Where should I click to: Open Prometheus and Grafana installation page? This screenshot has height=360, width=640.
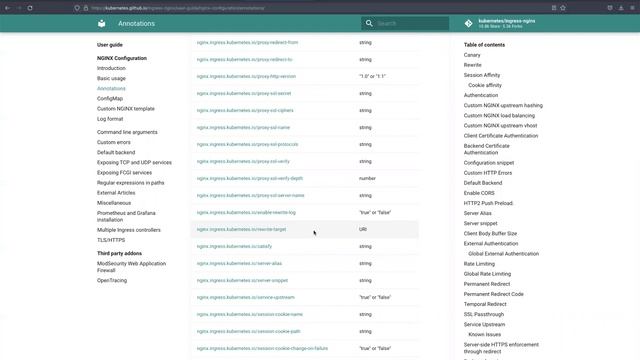tap(126, 216)
